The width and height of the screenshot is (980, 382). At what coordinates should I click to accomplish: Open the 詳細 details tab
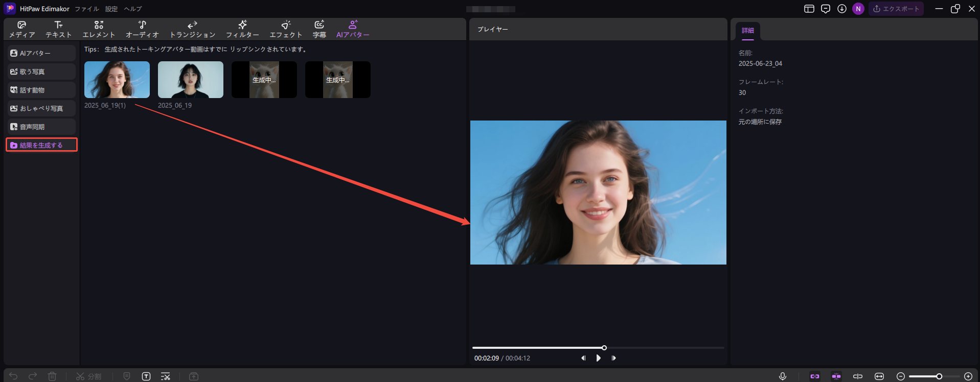pyautogui.click(x=748, y=31)
